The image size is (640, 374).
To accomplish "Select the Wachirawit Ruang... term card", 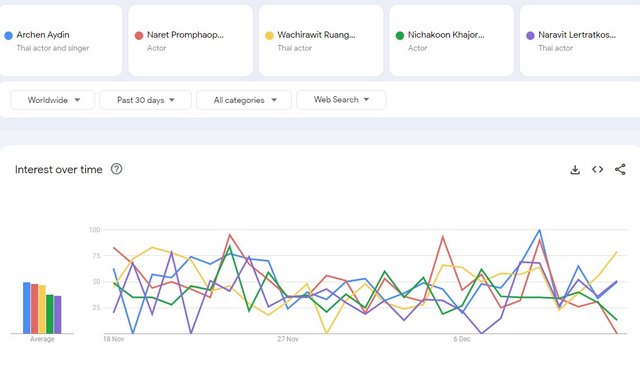I will pyautogui.click(x=321, y=40).
